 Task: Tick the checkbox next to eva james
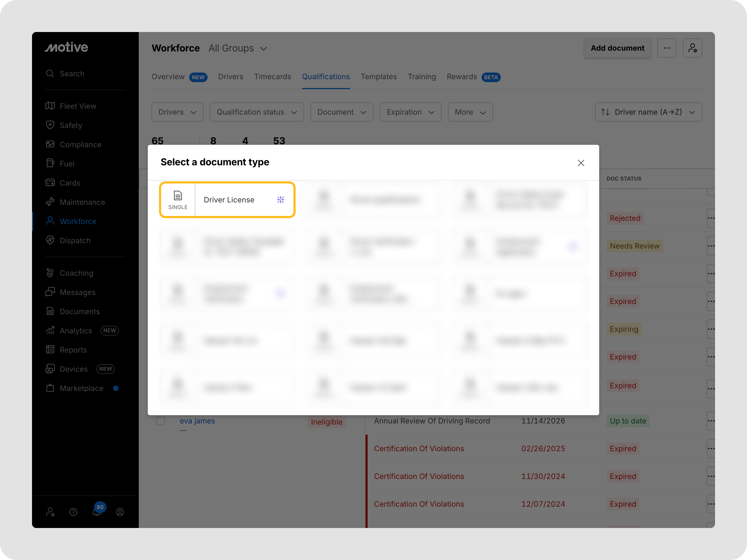[160, 421]
